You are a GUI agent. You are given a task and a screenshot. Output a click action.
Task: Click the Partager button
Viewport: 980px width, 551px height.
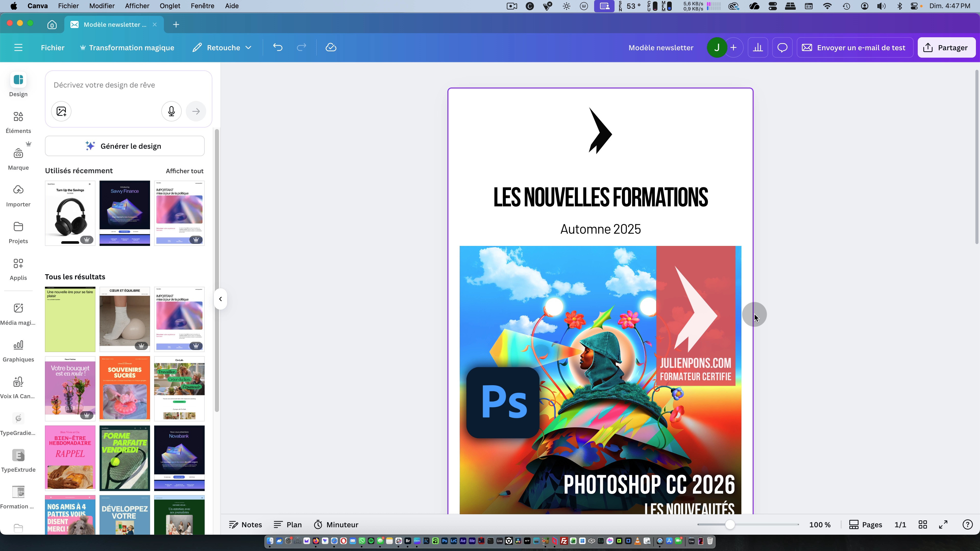tap(946, 47)
